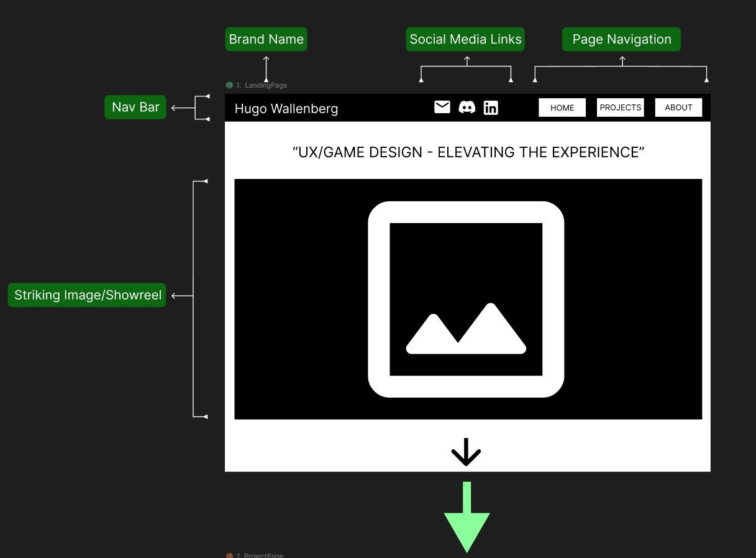Click the LinkedIn icon

click(x=491, y=107)
